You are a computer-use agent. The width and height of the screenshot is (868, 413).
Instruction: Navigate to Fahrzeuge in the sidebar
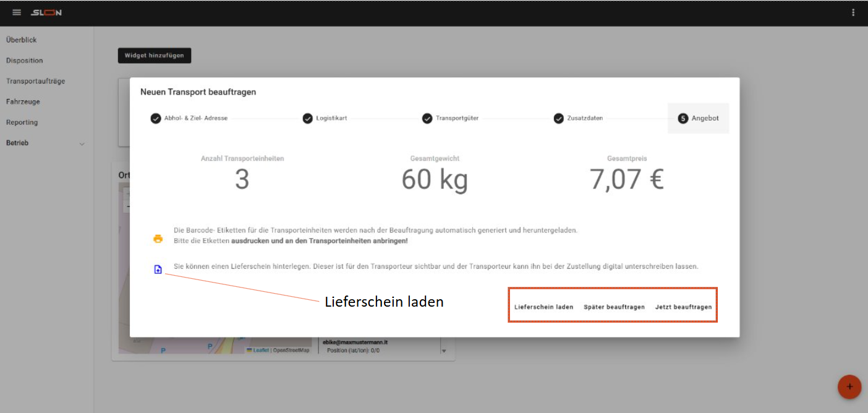[23, 101]
